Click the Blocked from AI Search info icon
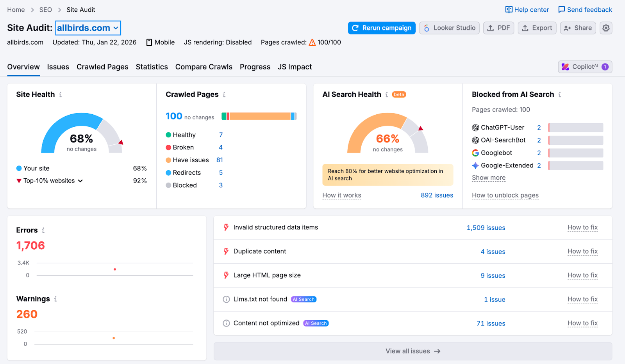 [x=559, y=94]
